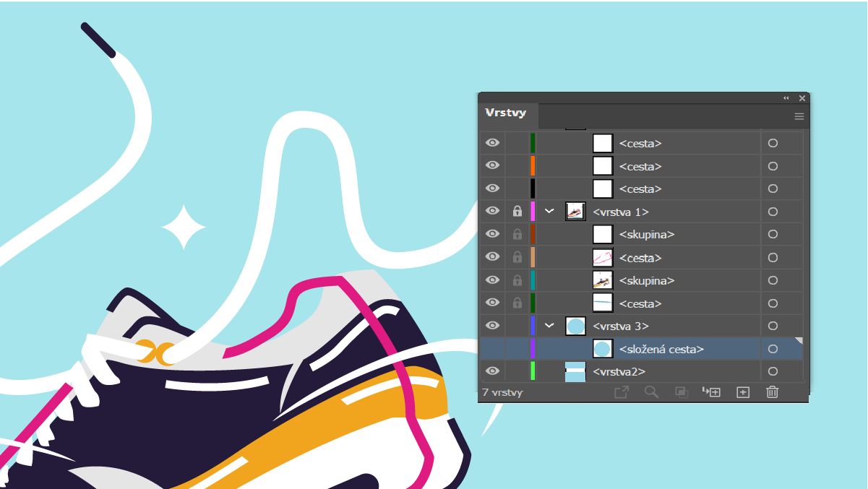Click target circle of <cesta> above <vrstva 3>
This screenshot has height=489, width=868.
773,303
